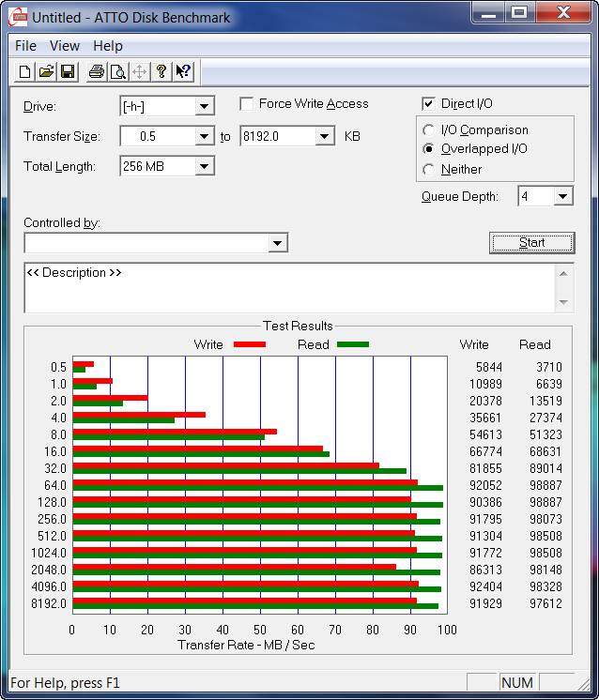The height and width of the screenshot is (700, 599).
Task: Select the Neither radio button
Action: [x=428, y=169]
